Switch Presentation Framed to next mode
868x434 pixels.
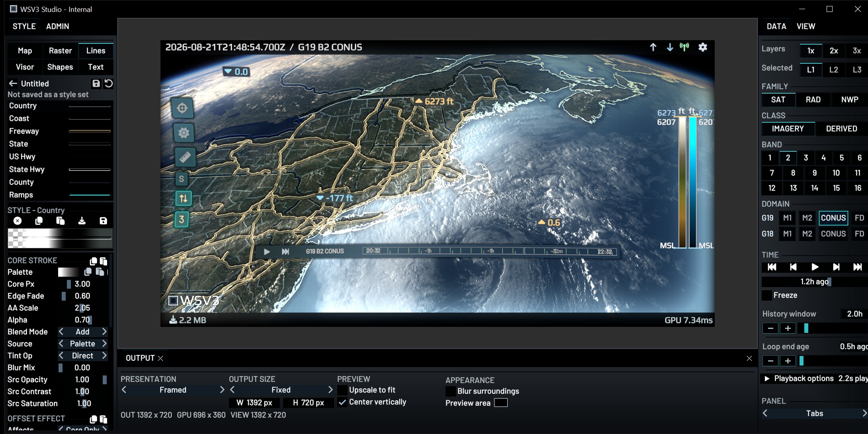point(222,390)
